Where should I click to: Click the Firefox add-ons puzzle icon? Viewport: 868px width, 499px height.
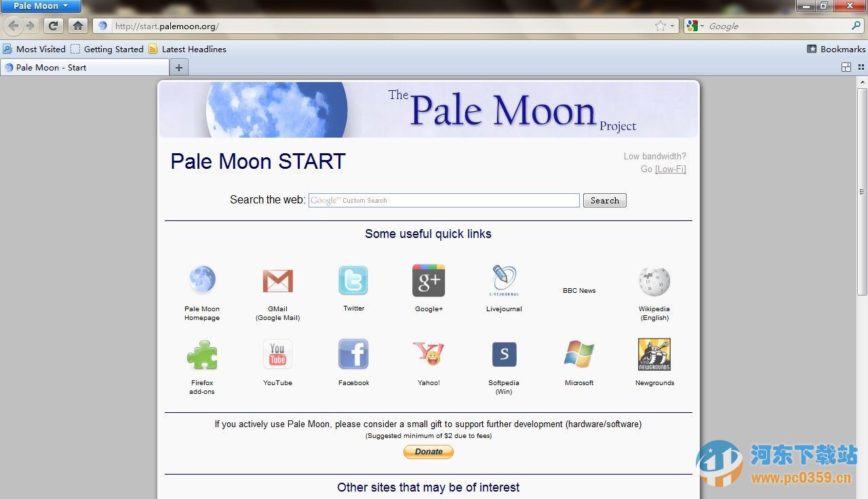point(201,354)
